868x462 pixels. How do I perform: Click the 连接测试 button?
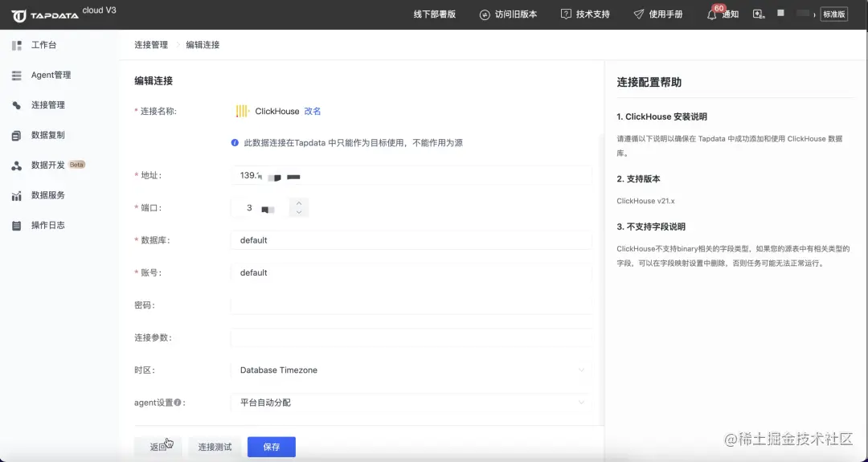[215, 447]
